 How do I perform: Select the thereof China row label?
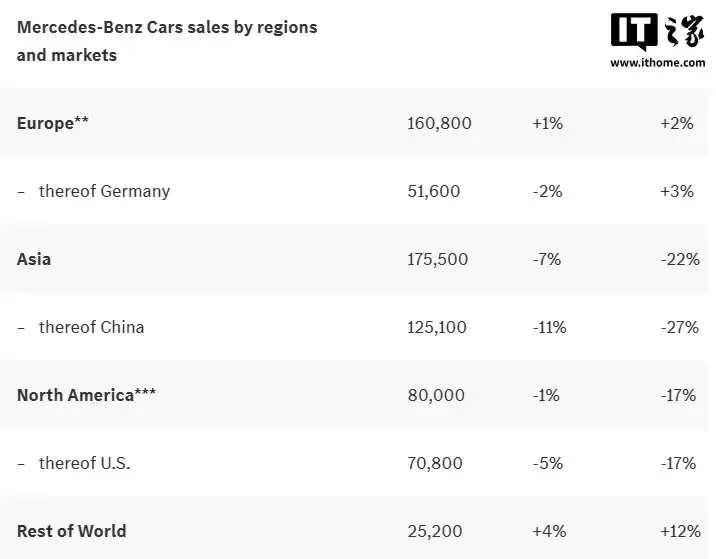pos(91,327)
